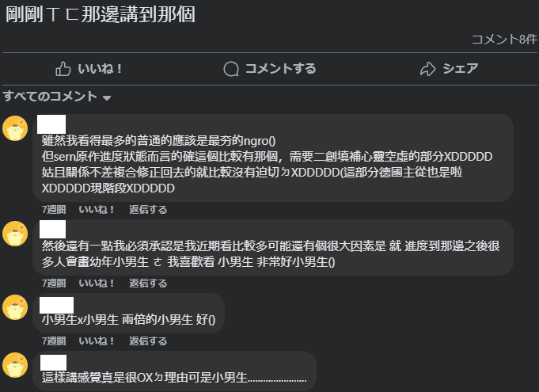Click the 7週間 timestamp under the third comment

coord(54,341)
